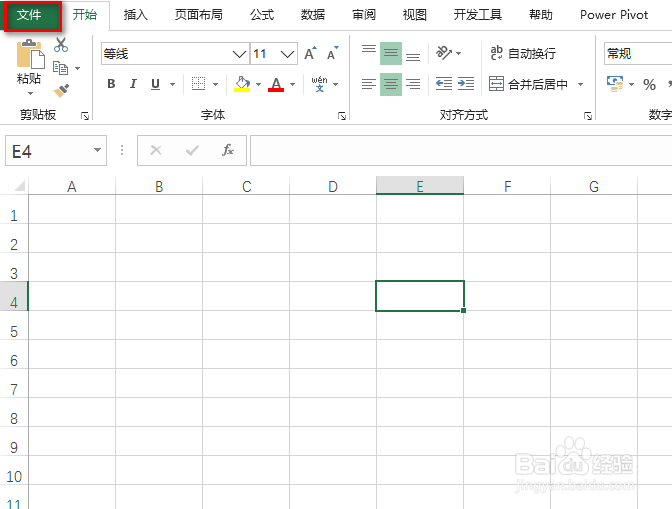Select the Format Painter brush
Viewport: 672px width, 509px height.
coord(61,90)
